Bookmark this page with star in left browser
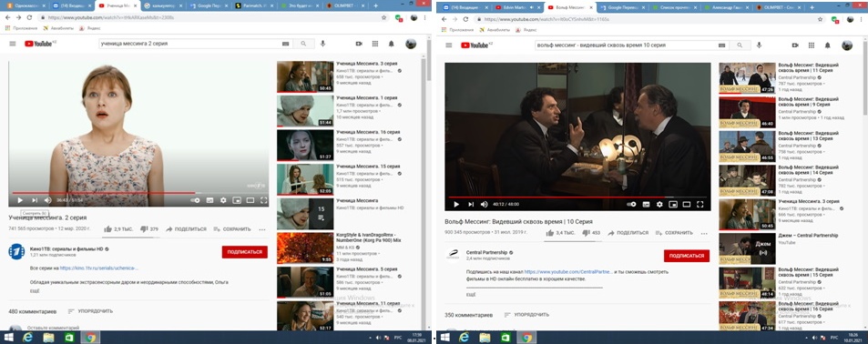 [383, 17]
